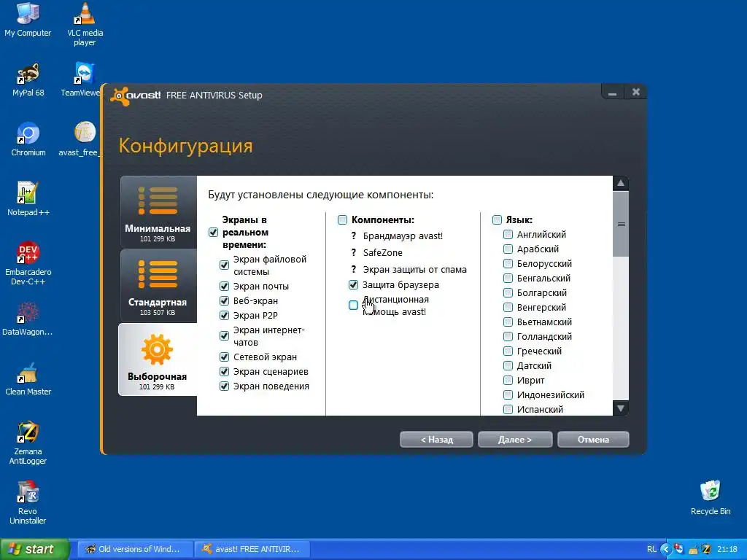
Task: Click the < Назад button
Action: pyautogui.click(x=436, y=440)
